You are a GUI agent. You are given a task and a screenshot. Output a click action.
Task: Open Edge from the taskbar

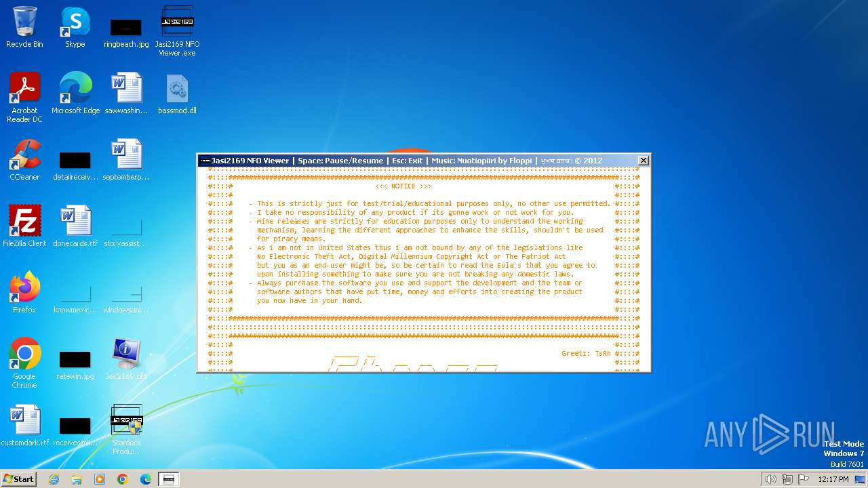pyautogui.click(x=146, y=479)
